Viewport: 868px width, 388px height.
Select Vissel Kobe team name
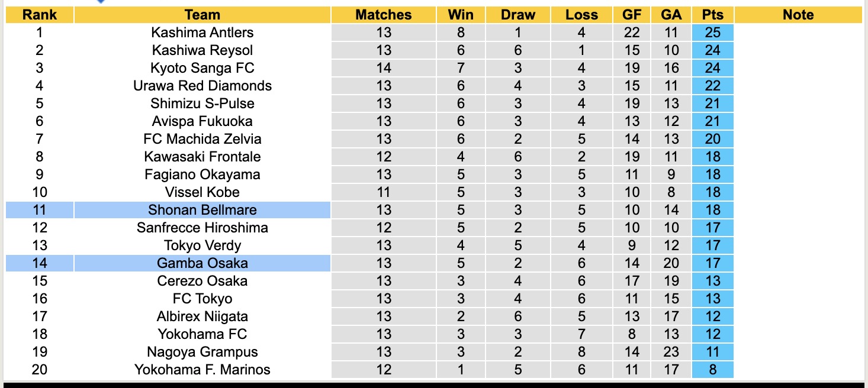(202, 192)
